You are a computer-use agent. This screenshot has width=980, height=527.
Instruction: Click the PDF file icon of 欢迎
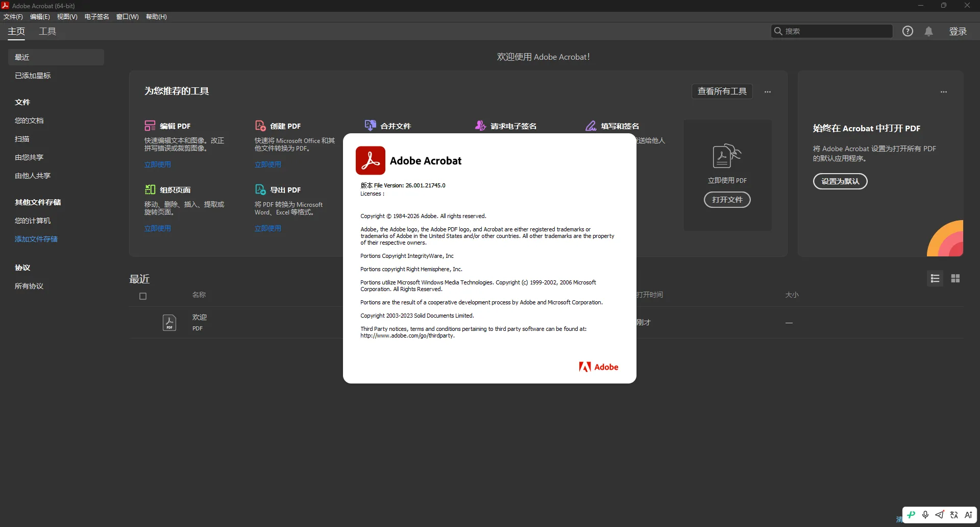pos(169,323)
